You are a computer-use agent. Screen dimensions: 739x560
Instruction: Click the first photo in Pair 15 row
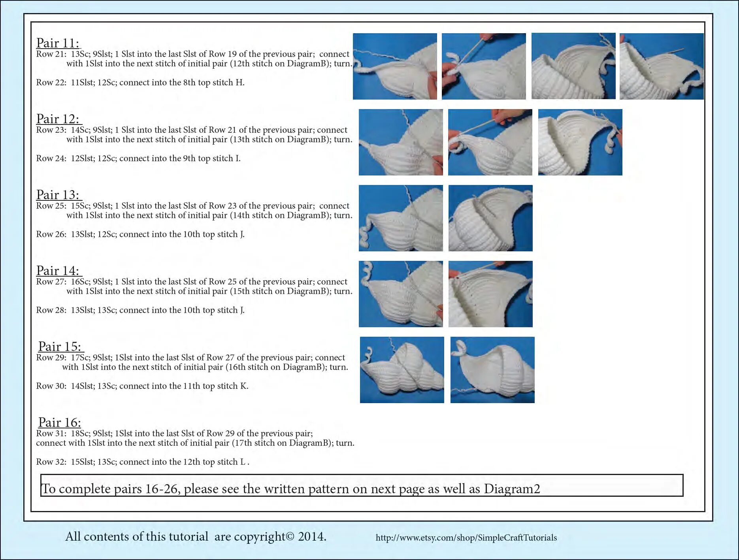point(402,370)
